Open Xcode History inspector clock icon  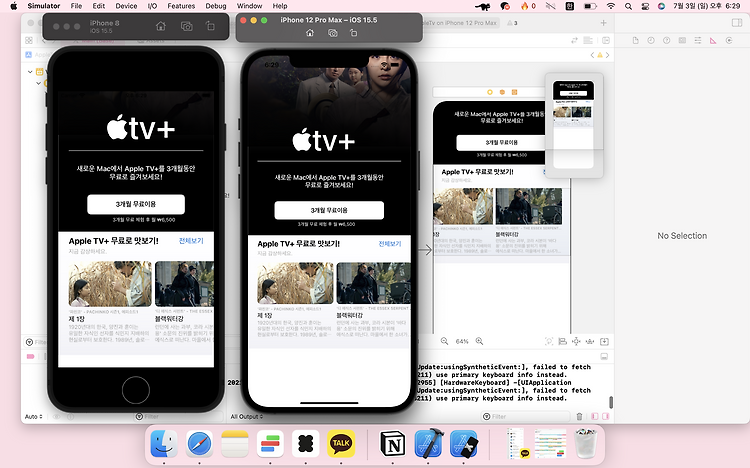tap(651, 41)
